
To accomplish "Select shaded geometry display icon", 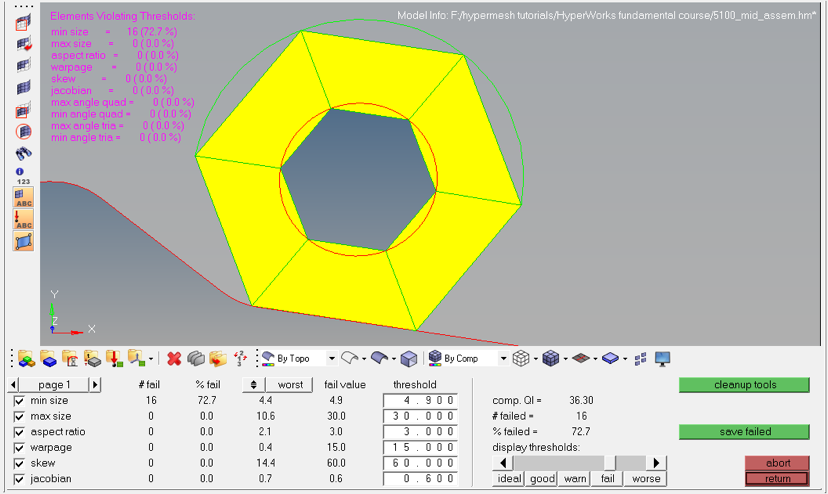I will 379,358.
